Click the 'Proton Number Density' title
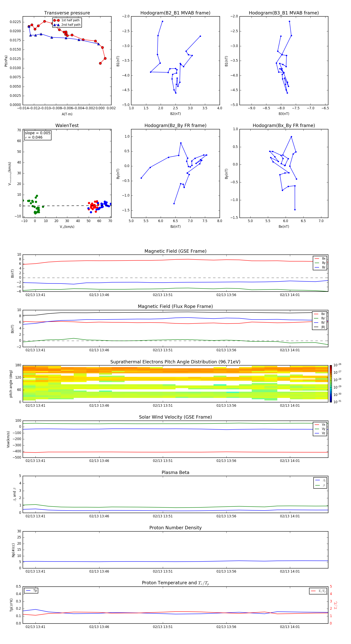The height and width of the screenshot is (644, 351). coord(175,528)
